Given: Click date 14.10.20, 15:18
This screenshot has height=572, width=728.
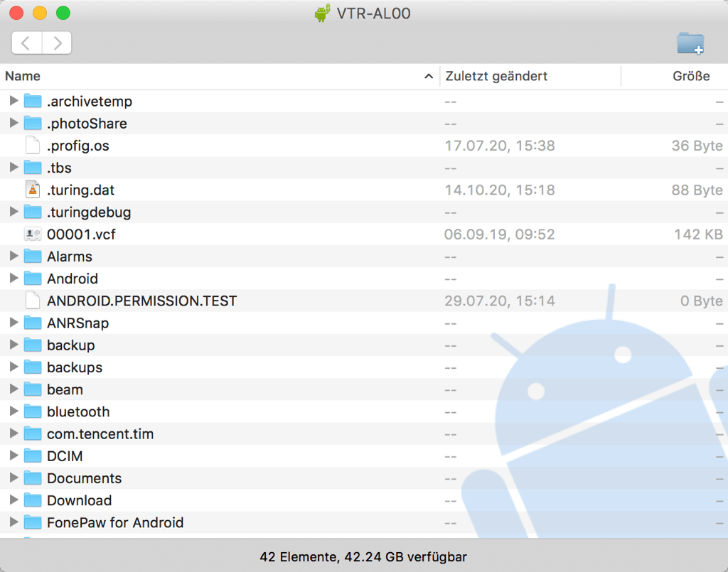Looking at the screenshot, I should tap(500, 190).
